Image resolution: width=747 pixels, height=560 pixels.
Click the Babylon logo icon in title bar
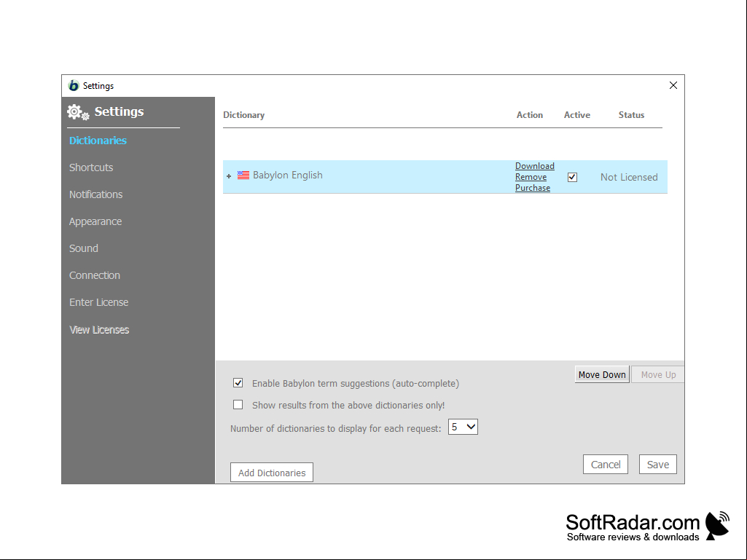click(74, 86)
